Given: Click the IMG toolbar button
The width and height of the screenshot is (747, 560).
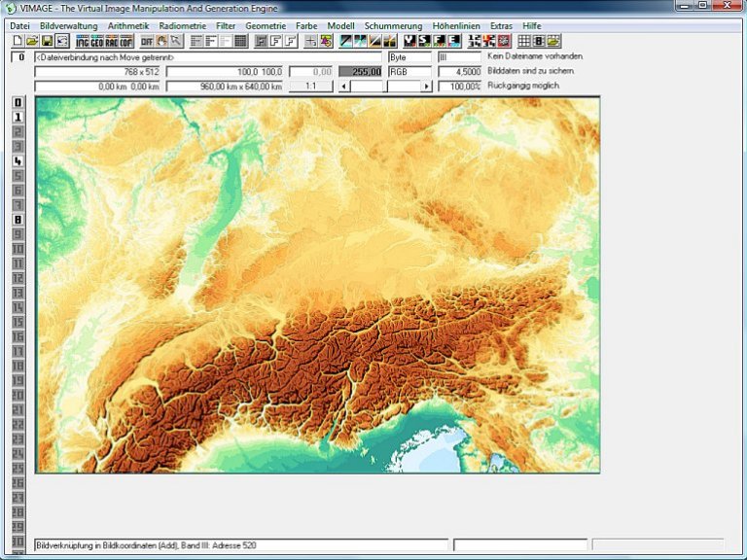Looking at the screenshot, I should 84,41.
